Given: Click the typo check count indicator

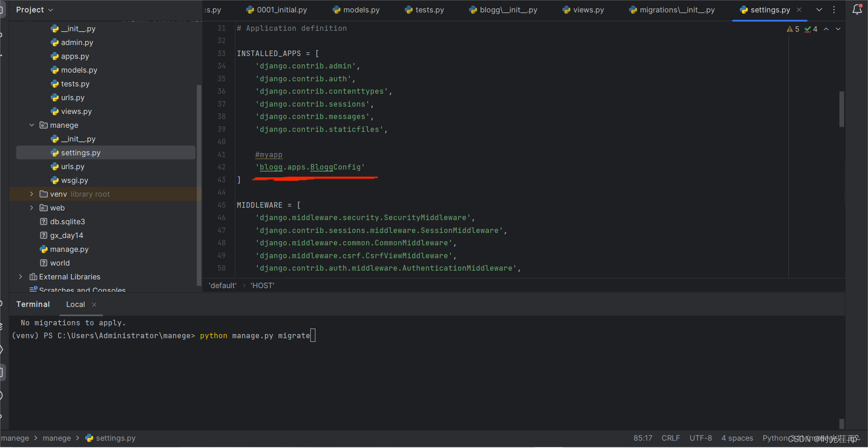Looking at the screenshot, I should [x=811, y=29].
